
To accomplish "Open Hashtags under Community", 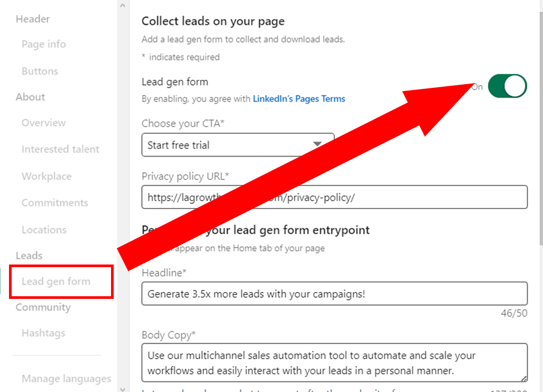I will 43,333.
